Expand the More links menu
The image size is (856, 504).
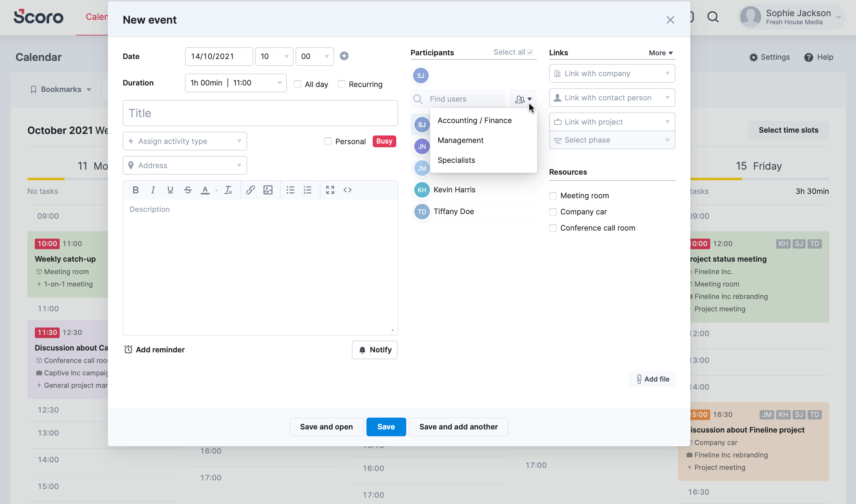coord(661,53)
